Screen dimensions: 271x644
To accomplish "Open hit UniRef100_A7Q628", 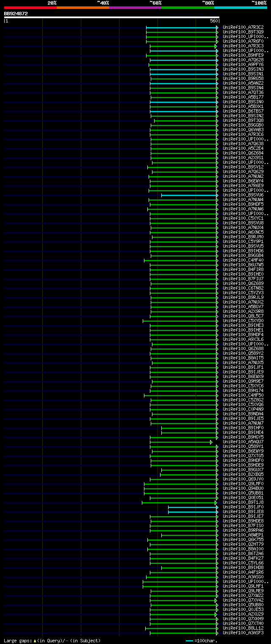I will point(243,60).
